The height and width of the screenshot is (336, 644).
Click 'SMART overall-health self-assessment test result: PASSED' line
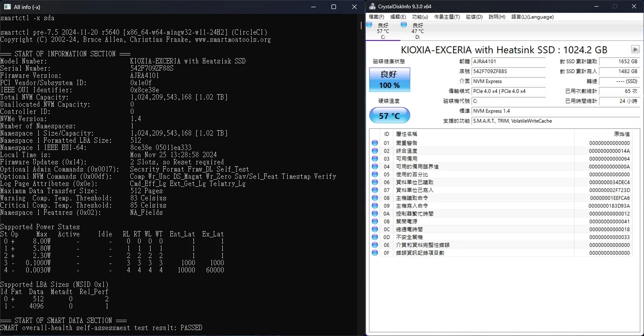click(x=101, y=328)
